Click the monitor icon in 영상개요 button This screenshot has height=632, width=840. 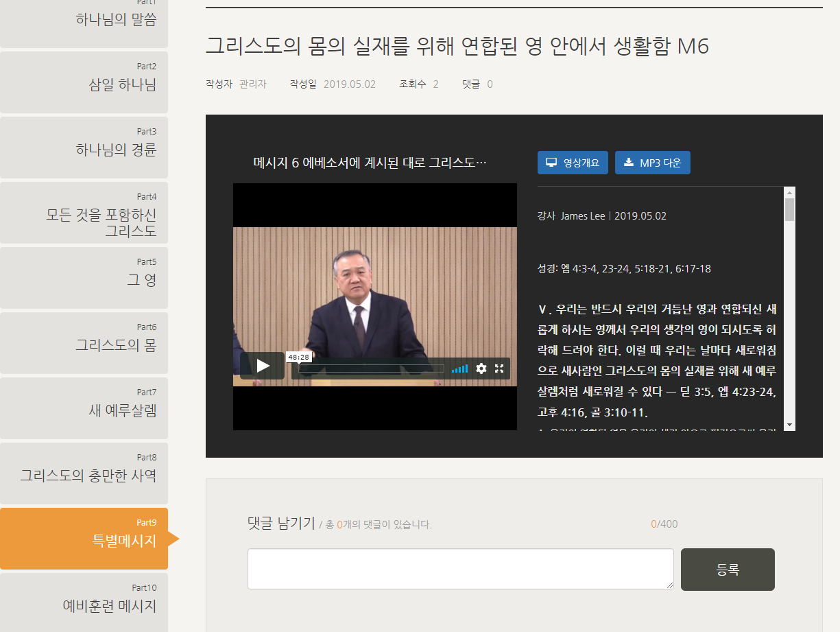[x=551, y=163]
